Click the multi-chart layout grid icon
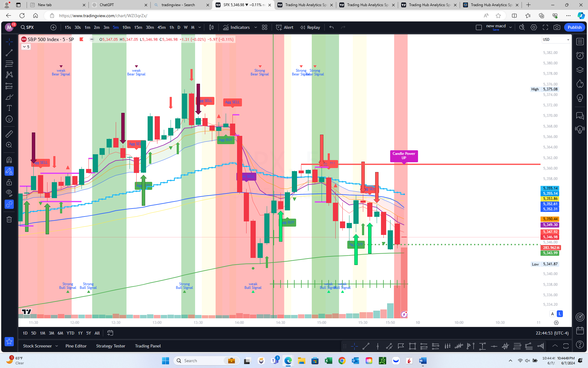The width and height of the screenshot is (588, 368). pyautogui.click(x=265, y=27)
